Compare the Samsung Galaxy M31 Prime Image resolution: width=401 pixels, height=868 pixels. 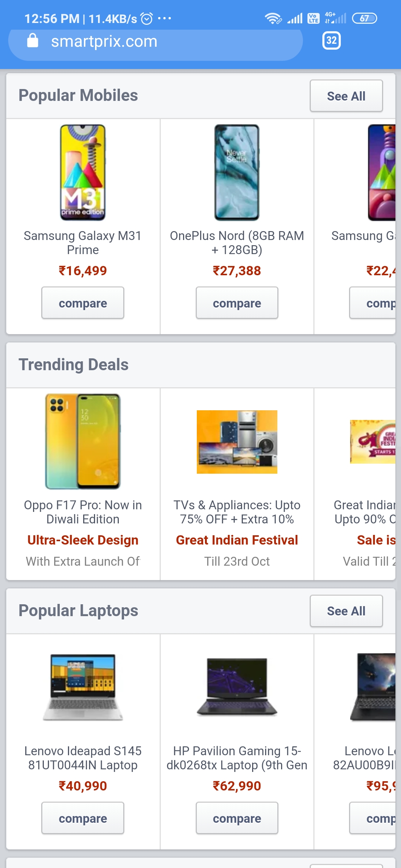pyautogui.click(x=83, y=303)
